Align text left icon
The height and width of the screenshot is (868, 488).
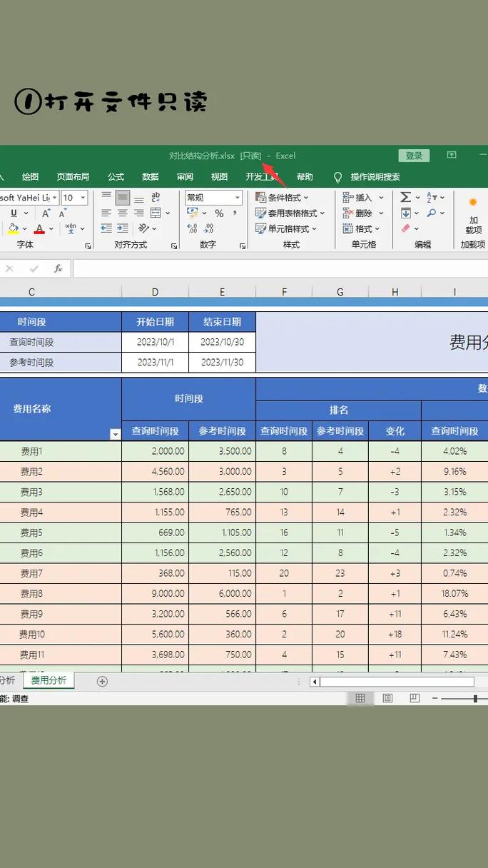tap(106, 213)
